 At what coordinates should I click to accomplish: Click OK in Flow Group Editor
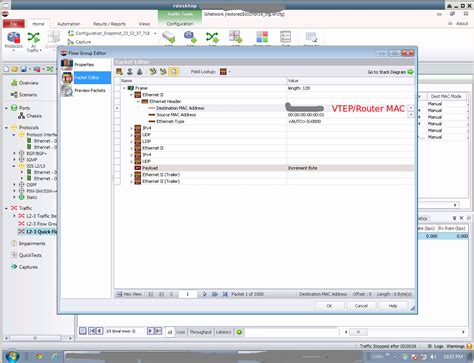click(x=329, y=306)
